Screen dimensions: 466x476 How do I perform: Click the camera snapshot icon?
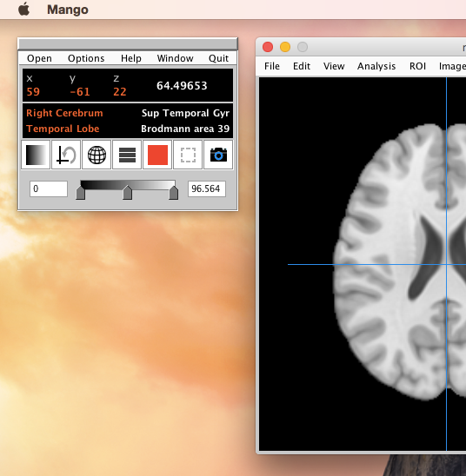[x=218, y=155]
